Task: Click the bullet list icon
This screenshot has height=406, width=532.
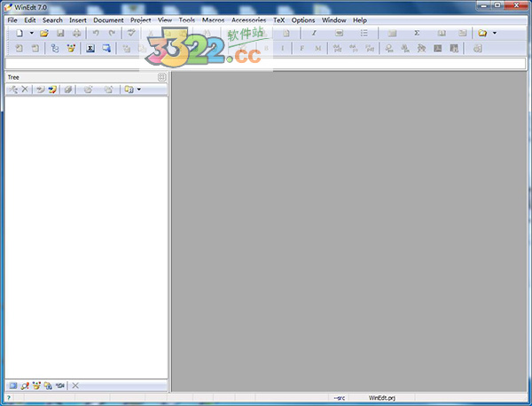Action: 364,33
